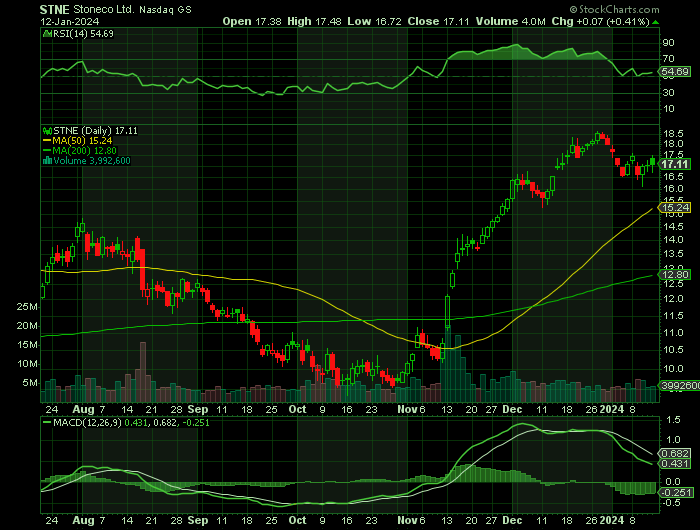This screenshot has height=530, width=700.
Task: Click Nov on the price panel's date axis
Action: coord(407,409)
